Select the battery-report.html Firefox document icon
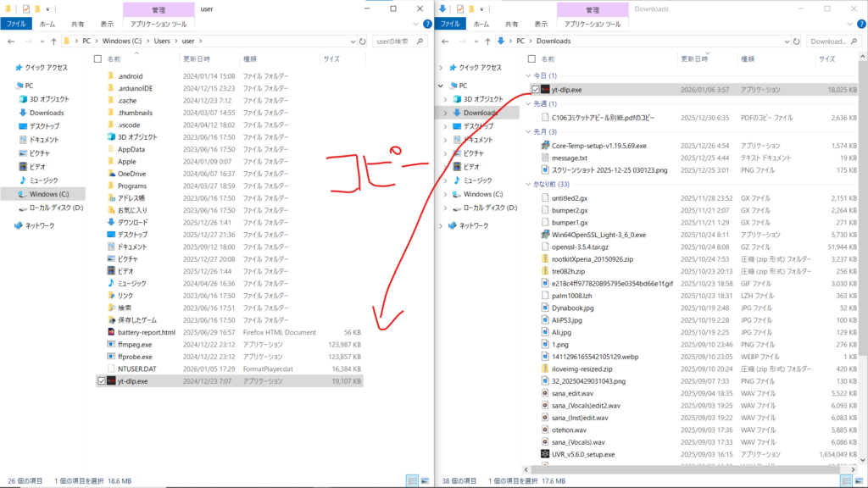The width and height of the screenshot is (868, 488). coord(111,333)
